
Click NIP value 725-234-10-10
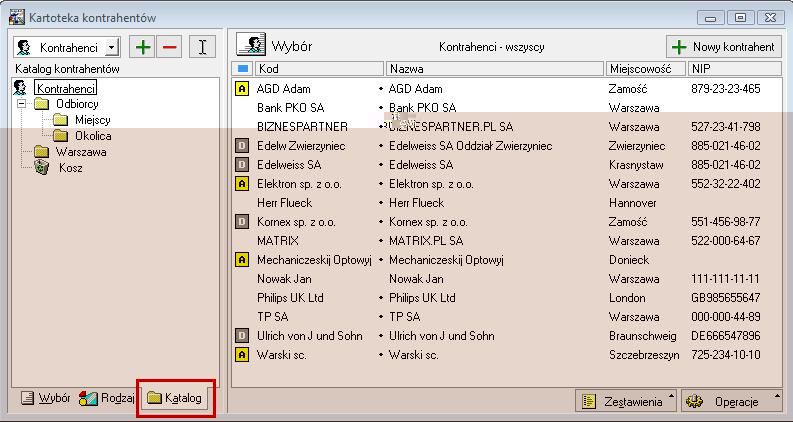pos(725,355)
